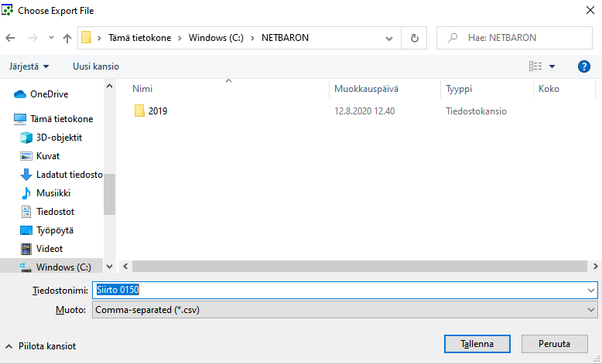The width and height of the screenshot is (602, 364).
Task: Open recent locations dropdown arrow
Action: (50, 38)
